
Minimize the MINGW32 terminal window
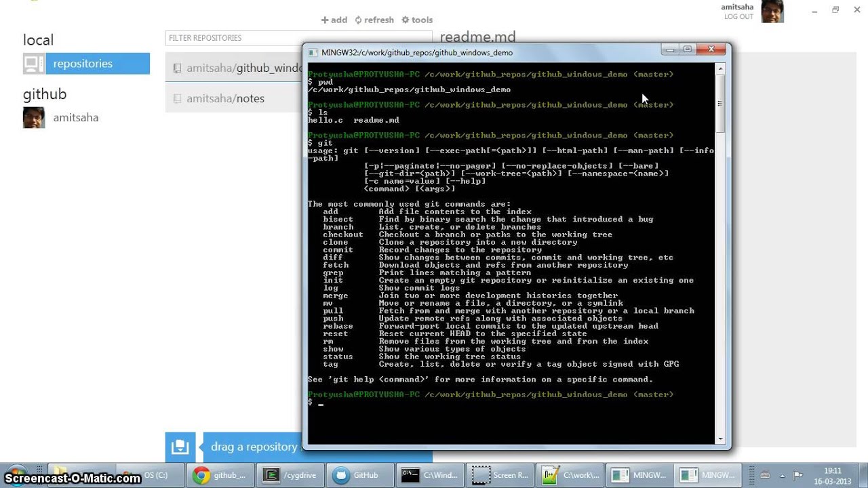click(x=670, y=49)
